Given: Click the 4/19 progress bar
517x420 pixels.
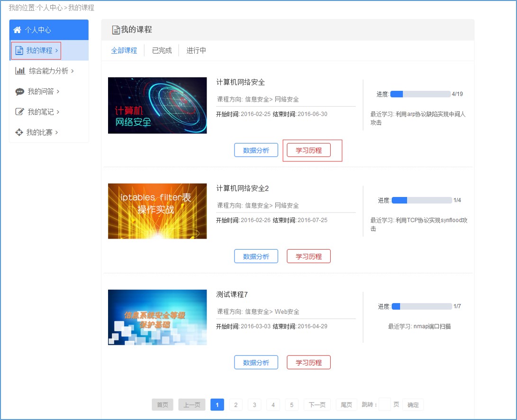Looking at the screenshot, I should point(420,94).
